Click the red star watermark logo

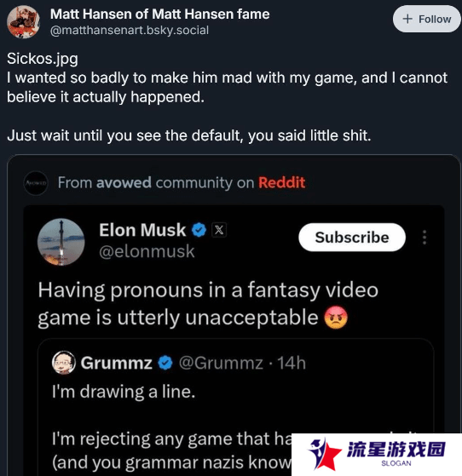pos(324,455)
